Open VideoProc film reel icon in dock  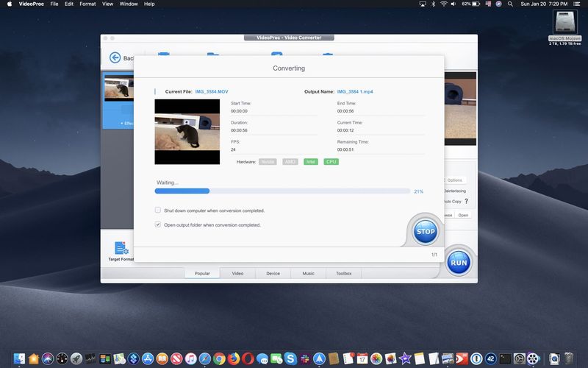click(x=533, y=358)
